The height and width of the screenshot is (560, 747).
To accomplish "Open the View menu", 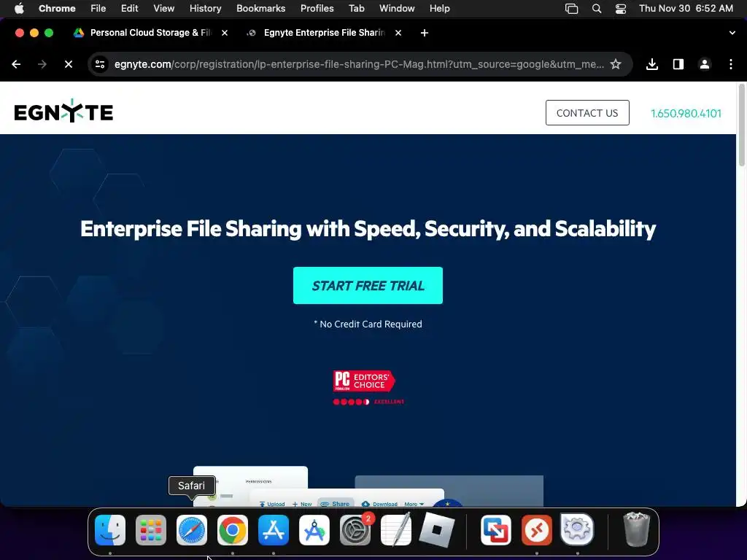I will [x=164, y=9].
